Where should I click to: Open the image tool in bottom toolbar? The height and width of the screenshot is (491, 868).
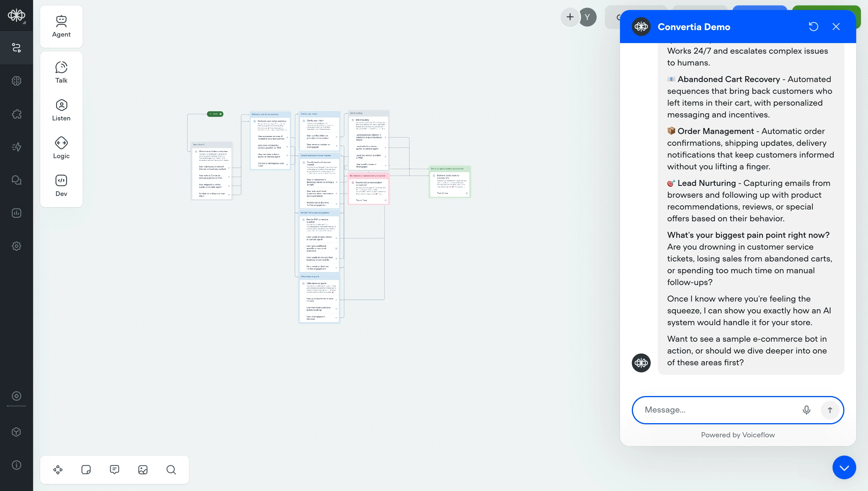pyautogui.click(x=143, y=469)
